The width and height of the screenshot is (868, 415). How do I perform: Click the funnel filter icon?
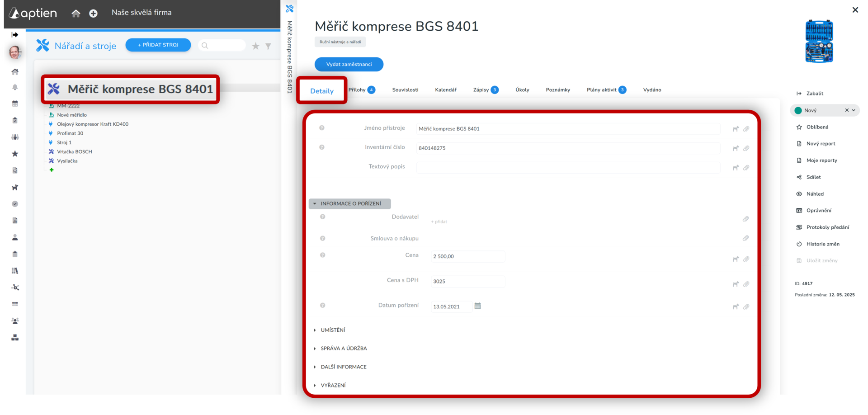point(268,46)
